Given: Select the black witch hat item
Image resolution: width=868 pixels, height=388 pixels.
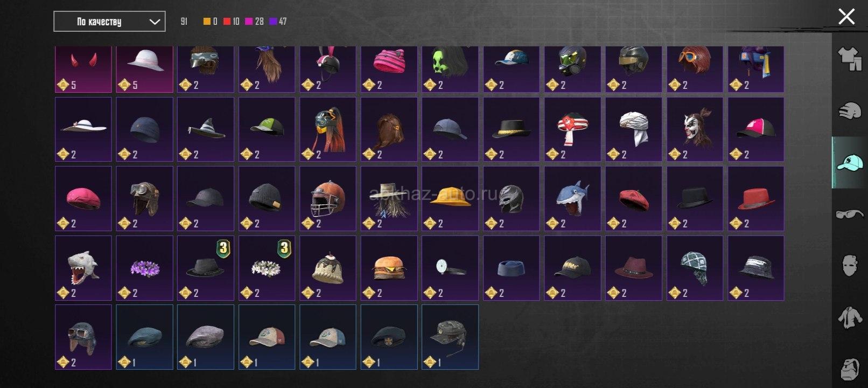Looking at the screenshot, I should coord(206,129).
